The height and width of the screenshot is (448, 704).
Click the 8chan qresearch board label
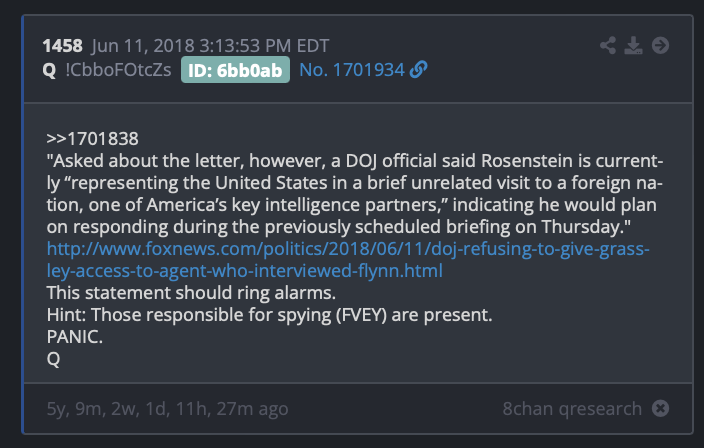point(572,409)
